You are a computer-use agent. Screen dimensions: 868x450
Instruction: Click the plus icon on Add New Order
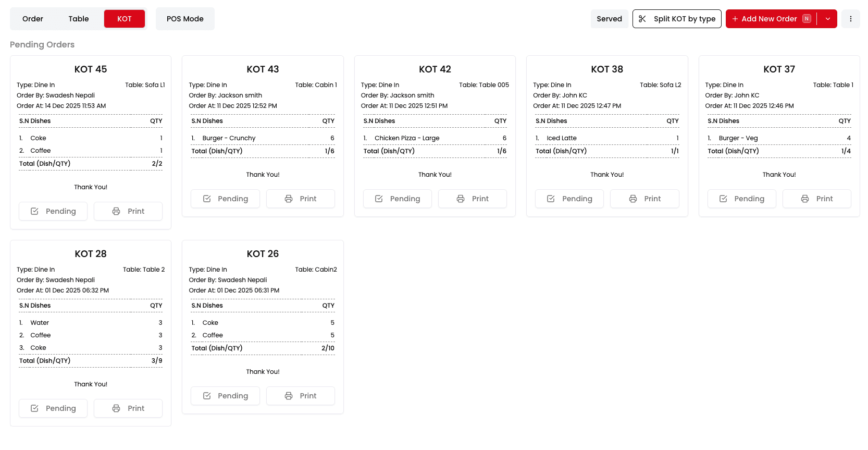735,19
